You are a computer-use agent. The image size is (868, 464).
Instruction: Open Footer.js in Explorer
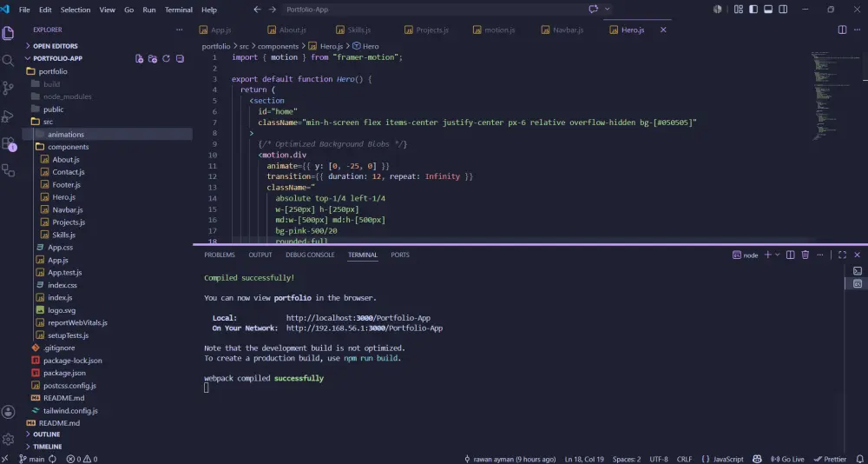(x=67, y=184)
